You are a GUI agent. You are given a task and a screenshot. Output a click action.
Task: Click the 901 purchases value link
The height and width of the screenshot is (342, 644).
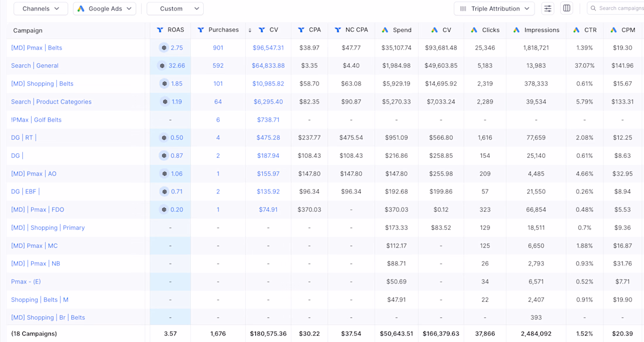218,48
